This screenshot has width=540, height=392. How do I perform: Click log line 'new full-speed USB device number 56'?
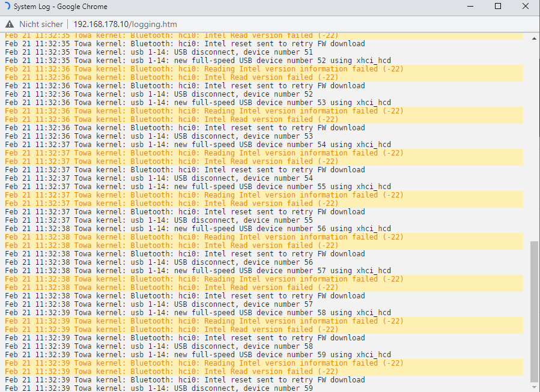pyautogui.click(x=198, y=229)
